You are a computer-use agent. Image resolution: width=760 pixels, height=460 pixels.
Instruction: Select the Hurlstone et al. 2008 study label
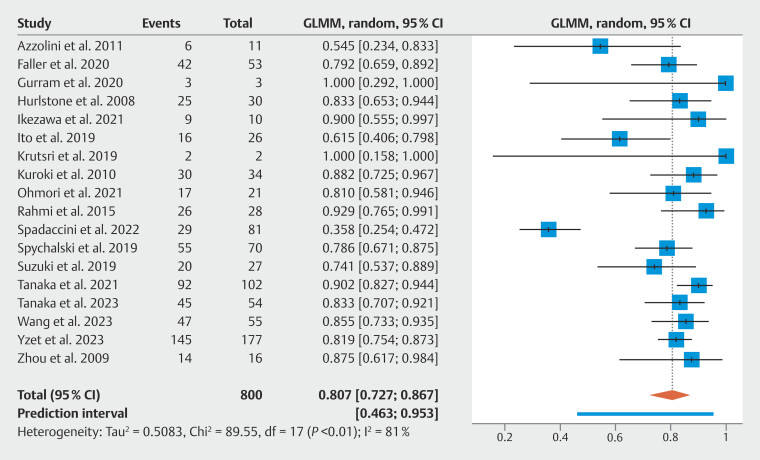[77, 101]
